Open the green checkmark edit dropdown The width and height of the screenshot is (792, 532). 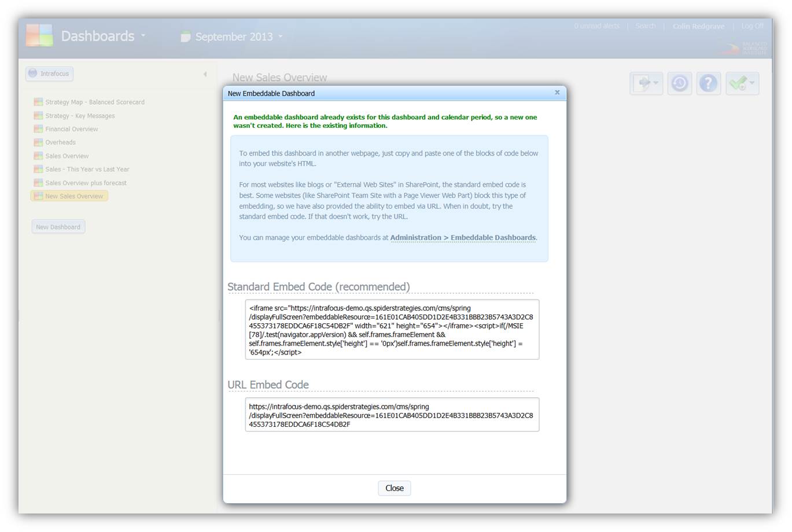point(742,83)
